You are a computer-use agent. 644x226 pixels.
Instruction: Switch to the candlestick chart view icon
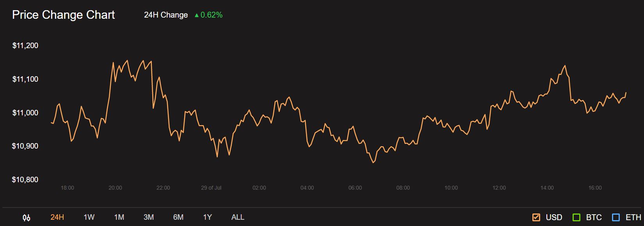coord(27,217)
